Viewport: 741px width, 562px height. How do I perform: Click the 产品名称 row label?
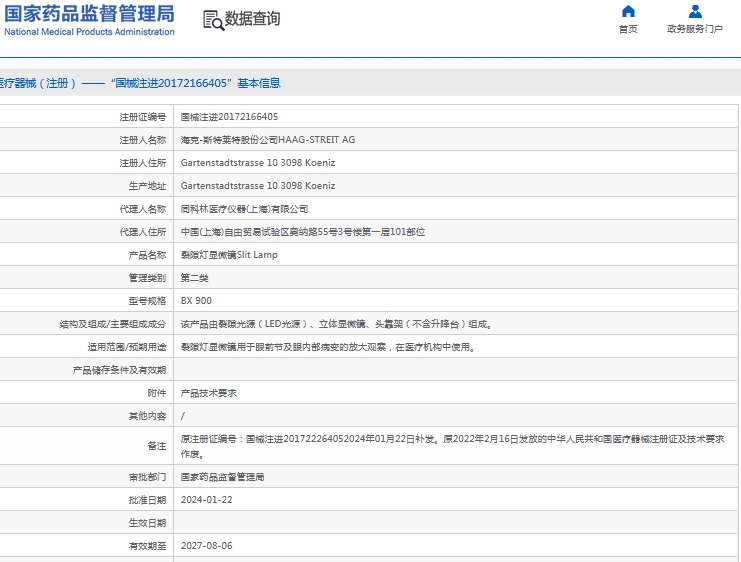pos(147,255)
